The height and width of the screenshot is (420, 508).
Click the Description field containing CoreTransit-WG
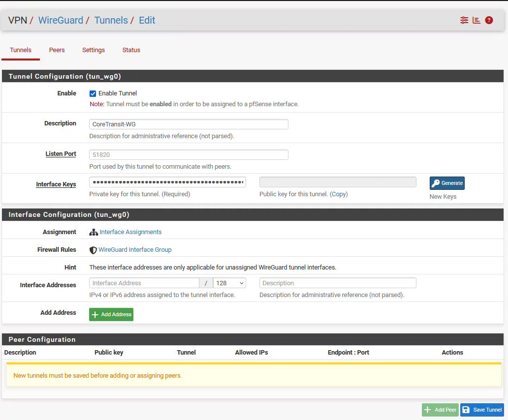tap(189, 124)
